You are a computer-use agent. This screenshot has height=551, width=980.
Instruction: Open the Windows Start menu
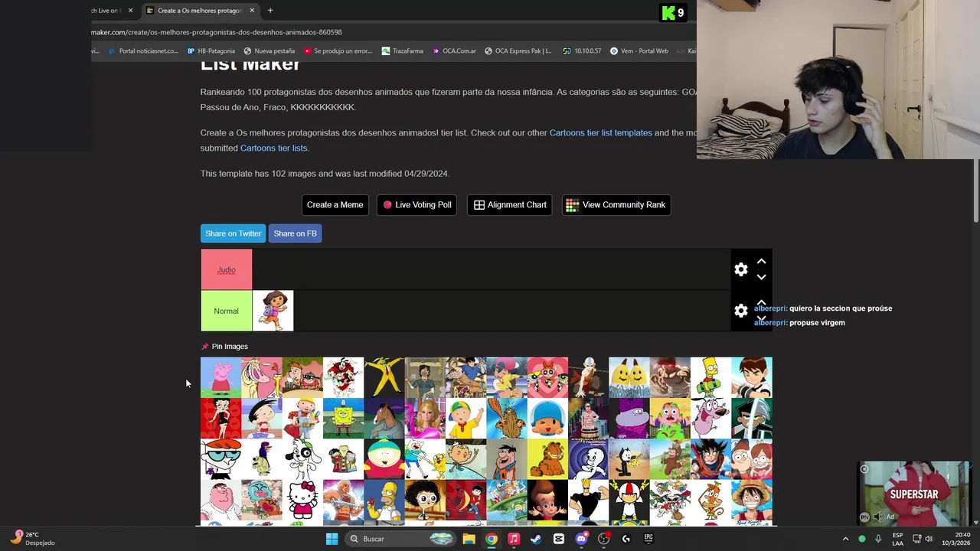(332, 539)
